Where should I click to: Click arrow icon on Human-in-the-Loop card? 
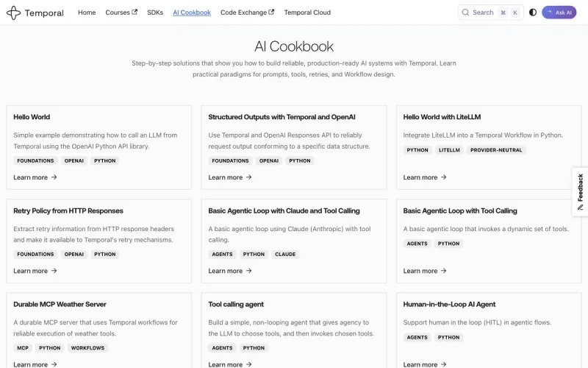(444, 364)
